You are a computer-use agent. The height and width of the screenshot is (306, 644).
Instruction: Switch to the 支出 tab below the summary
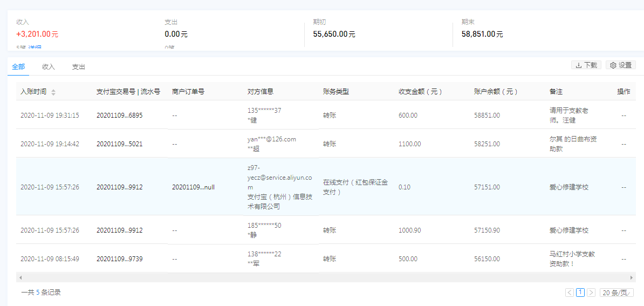click(x=79, y=67)
